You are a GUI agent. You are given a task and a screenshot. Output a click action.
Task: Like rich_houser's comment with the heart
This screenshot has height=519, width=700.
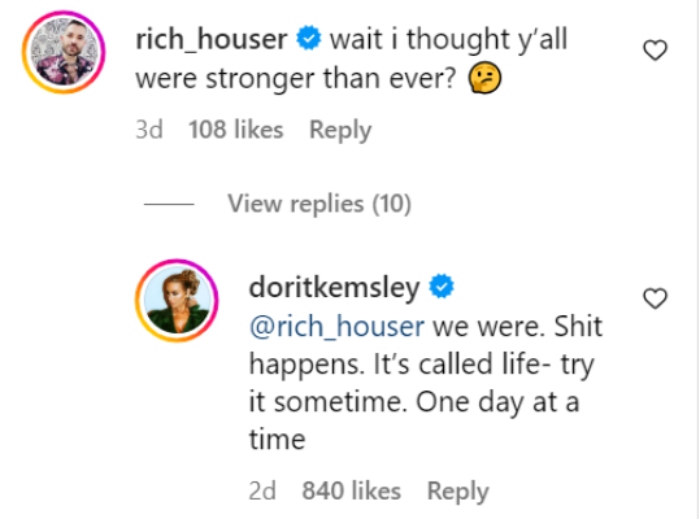point(654,50)
